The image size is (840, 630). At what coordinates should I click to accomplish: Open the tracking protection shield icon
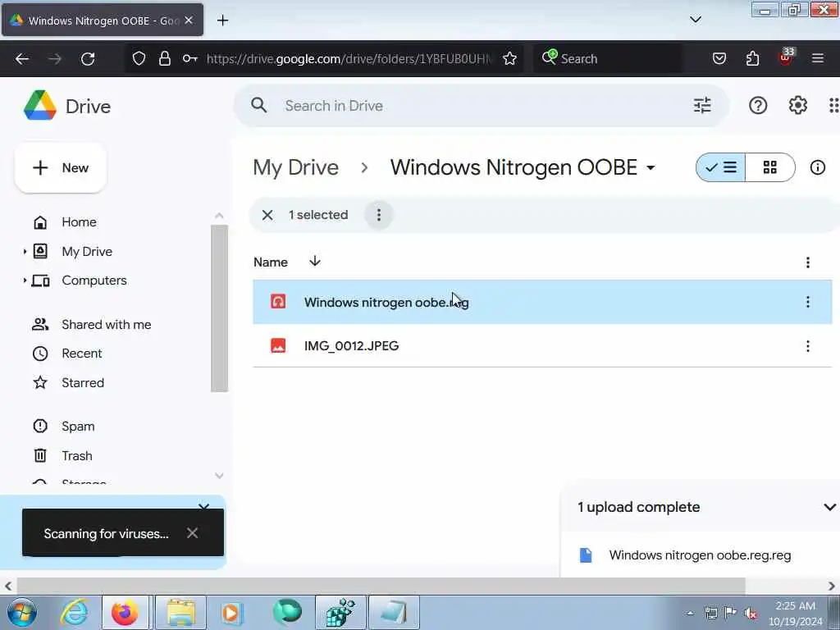coord(139,58)
